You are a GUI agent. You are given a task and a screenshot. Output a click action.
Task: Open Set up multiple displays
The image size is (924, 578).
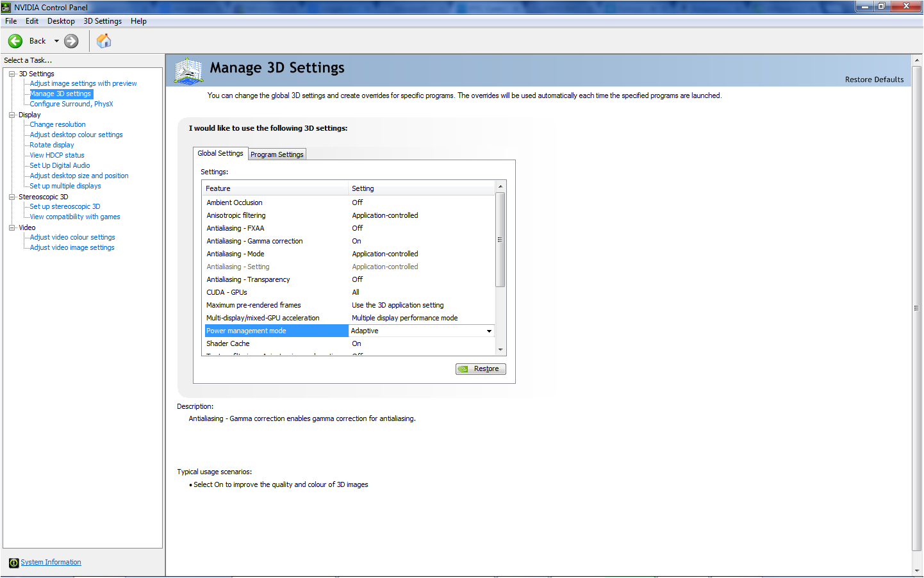[65, 186]
